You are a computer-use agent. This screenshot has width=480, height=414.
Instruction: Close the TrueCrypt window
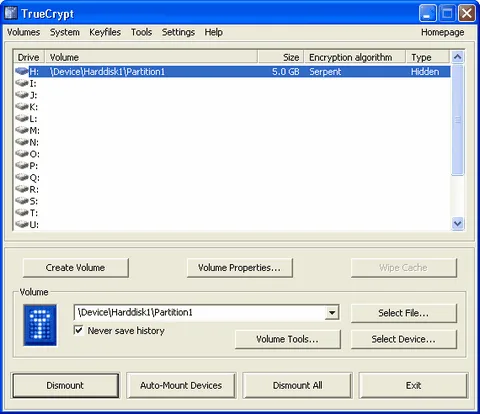point(467,13)
